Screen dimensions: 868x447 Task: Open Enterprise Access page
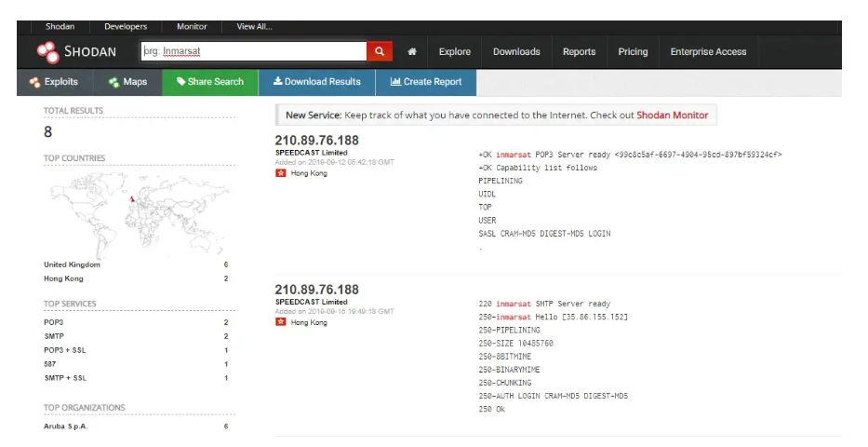click(x=708, y=51)
